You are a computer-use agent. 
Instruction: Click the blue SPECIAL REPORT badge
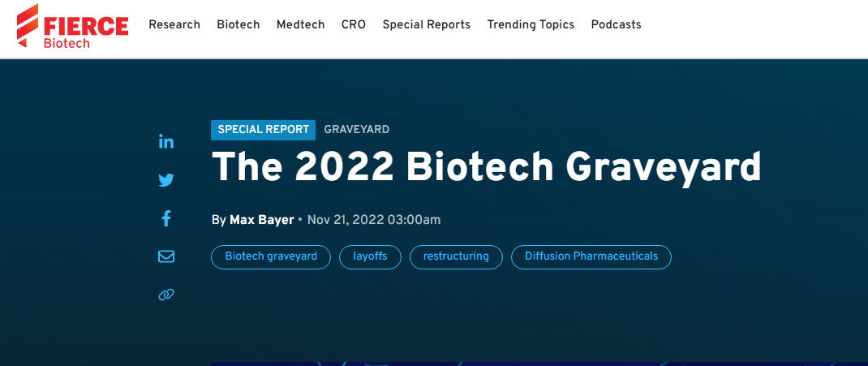tap(263, 130)
